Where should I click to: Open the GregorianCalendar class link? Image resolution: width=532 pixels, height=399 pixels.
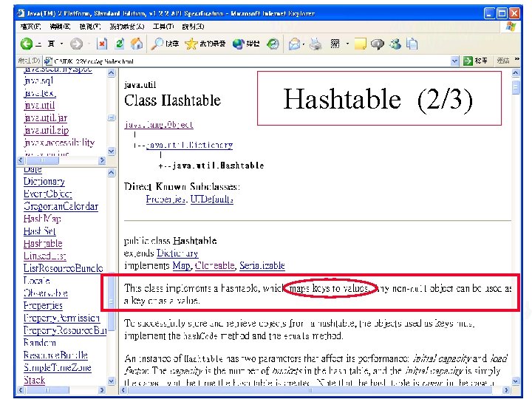tap(61, 206)
